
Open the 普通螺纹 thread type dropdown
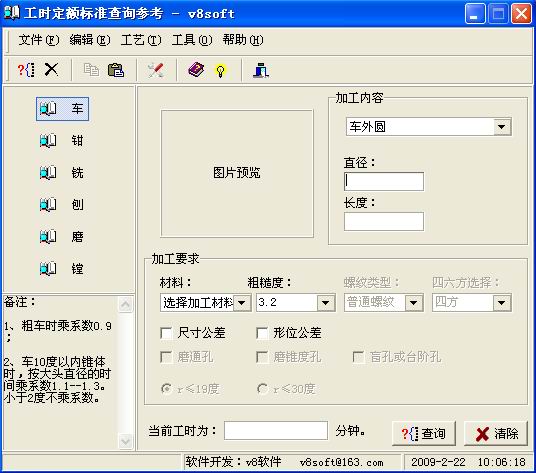tap(414, 302)
